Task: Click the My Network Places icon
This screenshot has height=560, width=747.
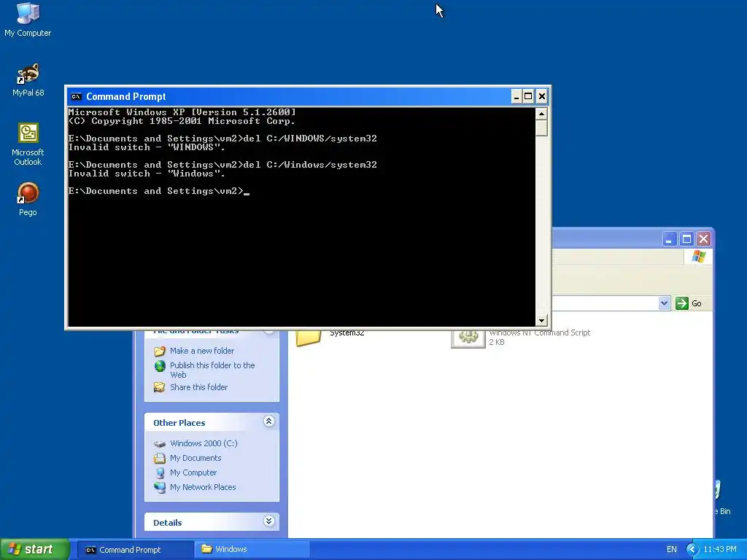Action: (160, 487)
